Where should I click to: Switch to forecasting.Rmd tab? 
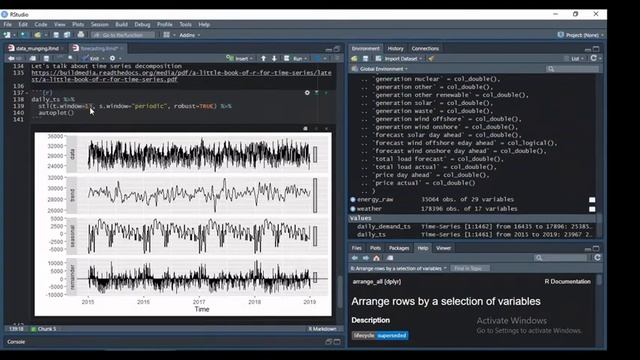(x=98, y=49)
